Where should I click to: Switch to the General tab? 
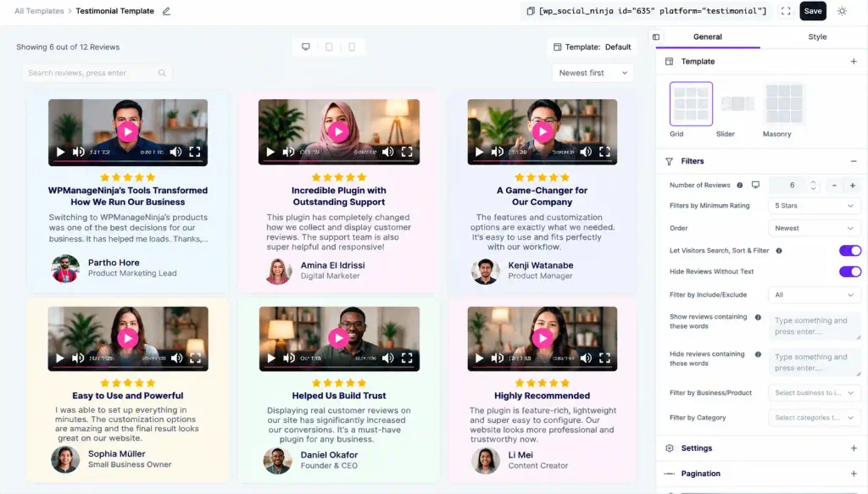pos(708,37)
